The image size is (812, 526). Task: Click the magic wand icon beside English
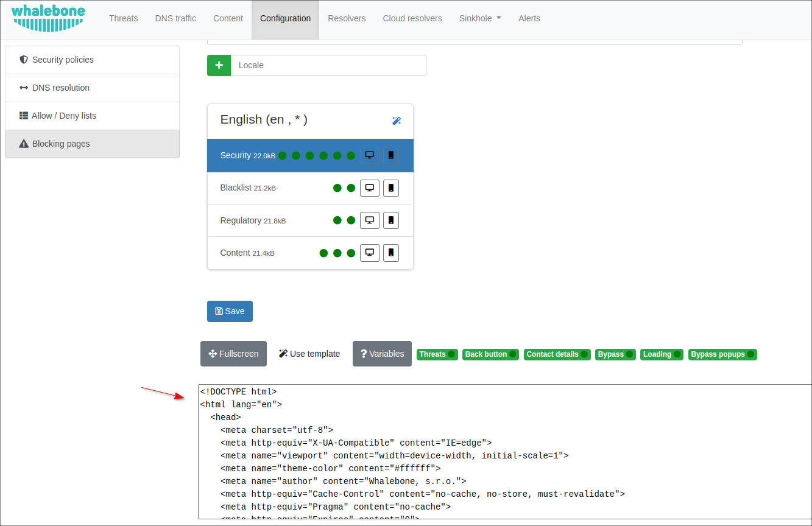(x=397, y=121)
